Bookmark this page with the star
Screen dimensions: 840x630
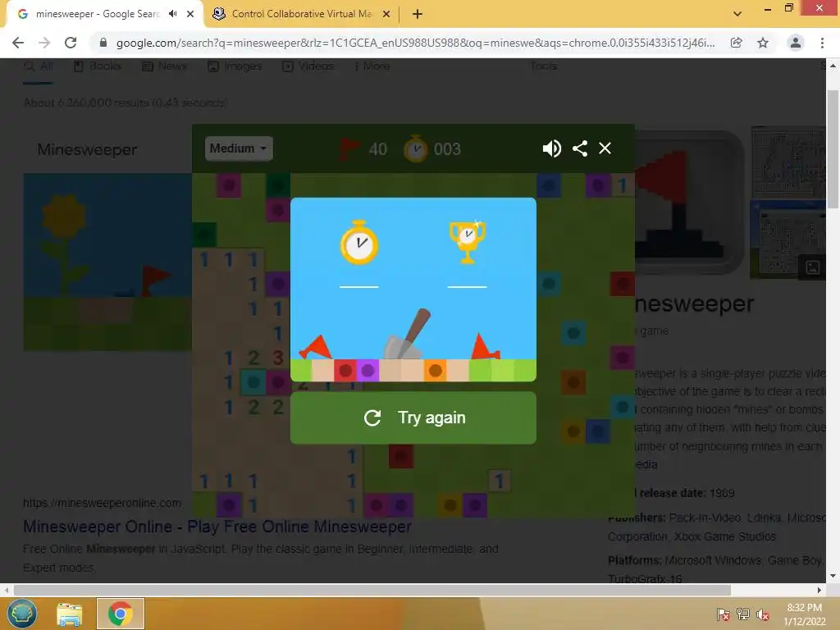pos(763,43)
